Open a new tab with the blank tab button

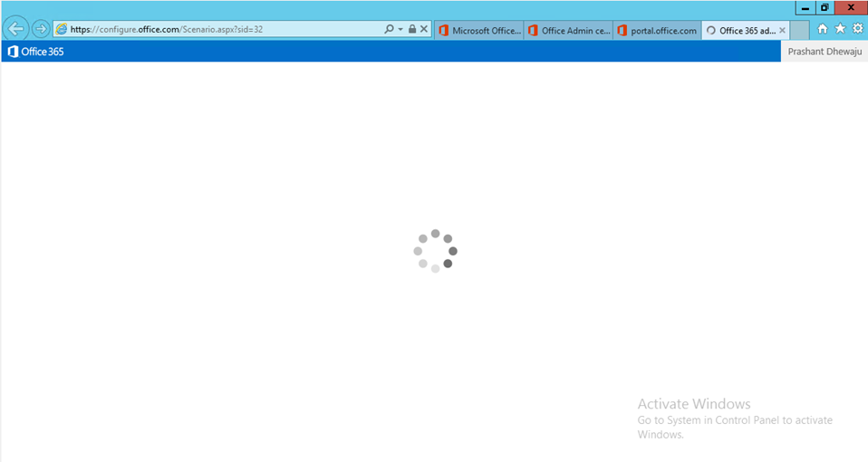[x=799, y=31]
